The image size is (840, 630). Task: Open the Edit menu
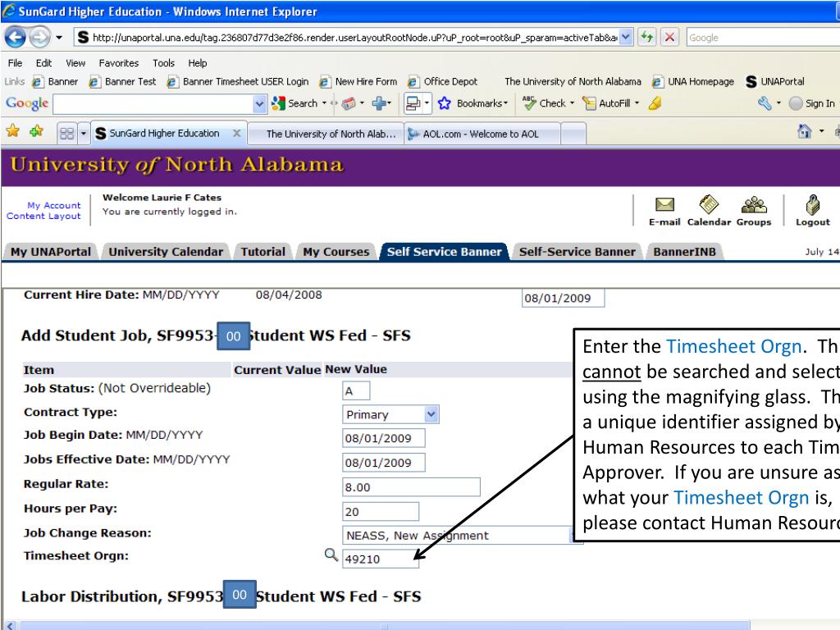pyautogui.click(x=43, y=62)
